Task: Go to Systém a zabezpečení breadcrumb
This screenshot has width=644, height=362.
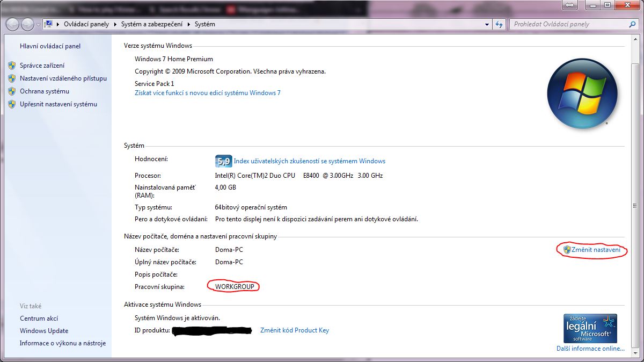Action: [152, 24]
